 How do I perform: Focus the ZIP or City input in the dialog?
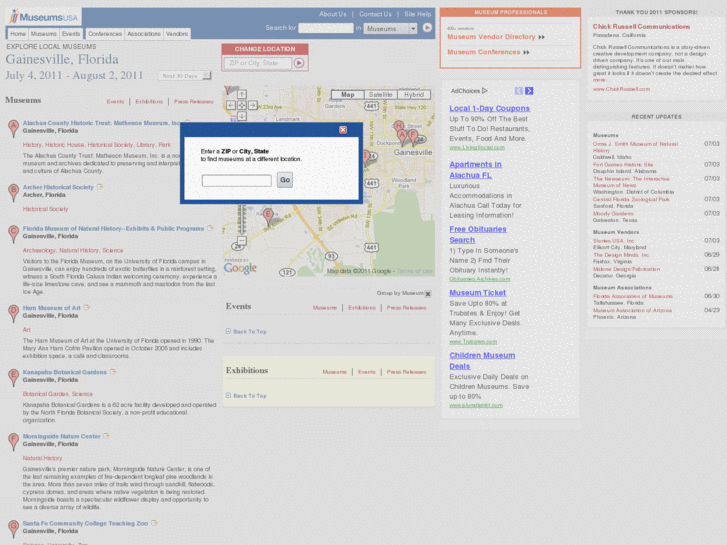click(236, 180)
